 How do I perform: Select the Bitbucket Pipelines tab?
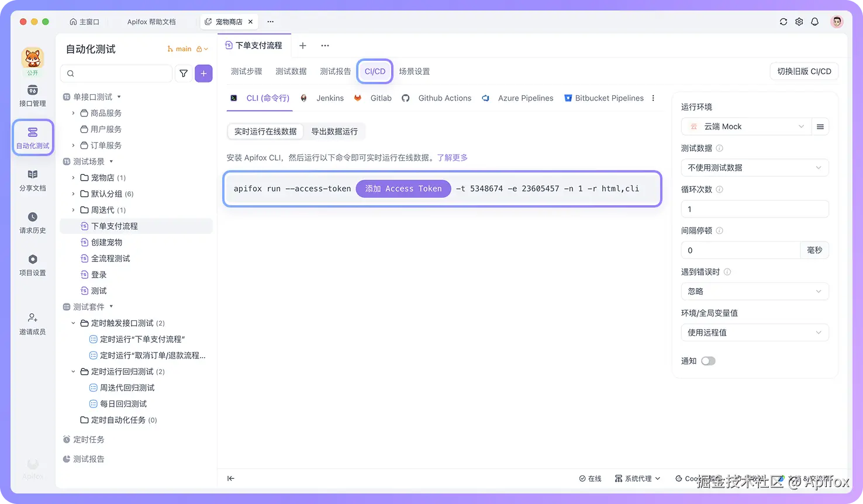(x=604, y=98)
